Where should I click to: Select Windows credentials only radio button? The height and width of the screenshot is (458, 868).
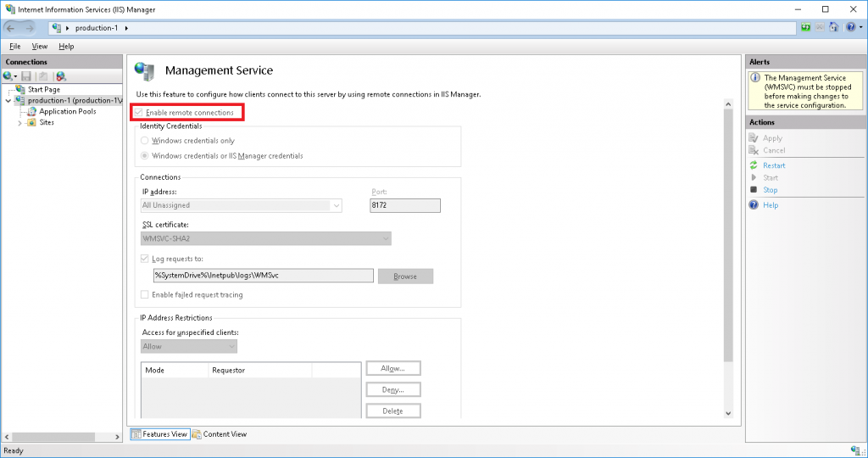point(146,141)
